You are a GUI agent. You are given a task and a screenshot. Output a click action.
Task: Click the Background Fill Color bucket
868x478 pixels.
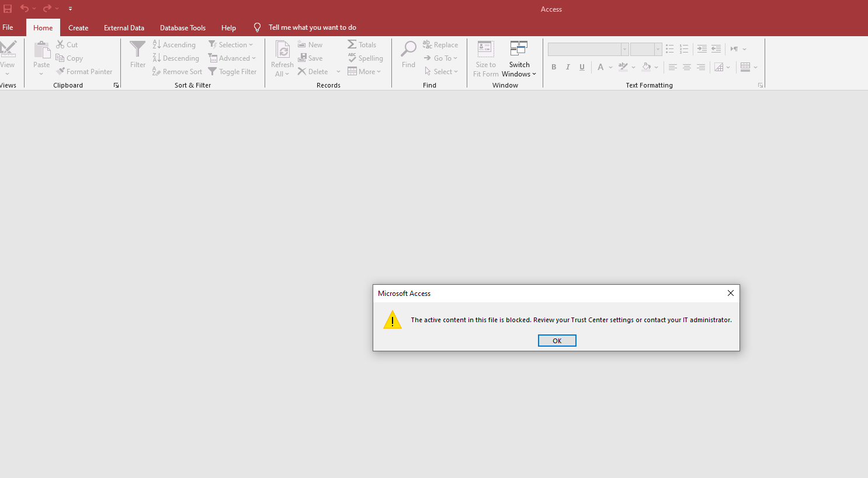[646, 67]
